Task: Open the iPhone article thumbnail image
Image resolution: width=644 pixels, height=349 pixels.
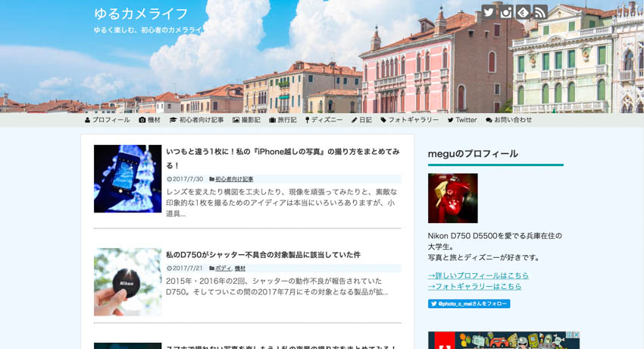Action: [x=127, y=178]
